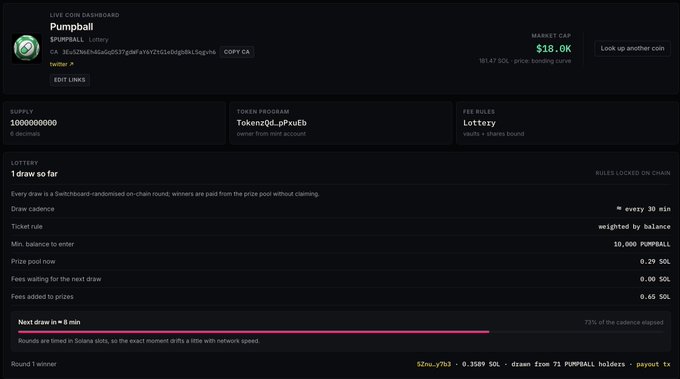This screenshot has height=379, width=680.
Task: Click 'vaults + shares bound' note
Action: [494, 134]
